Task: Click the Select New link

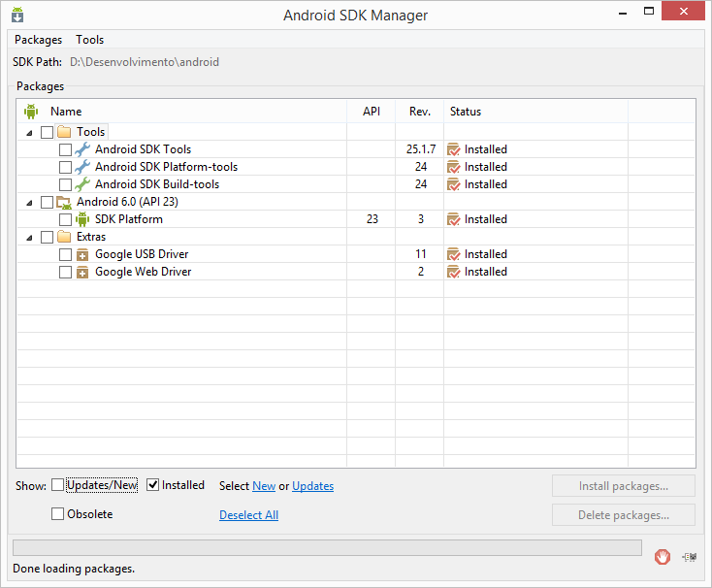Action: click(x=263, y=486)
